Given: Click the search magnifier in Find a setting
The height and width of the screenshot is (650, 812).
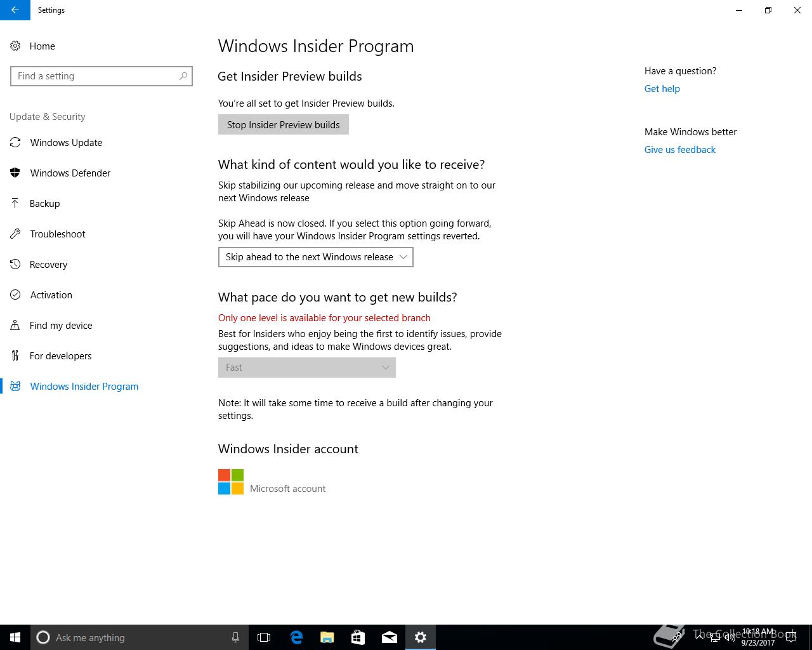Looking at the screenshot, I should (183, 76).
